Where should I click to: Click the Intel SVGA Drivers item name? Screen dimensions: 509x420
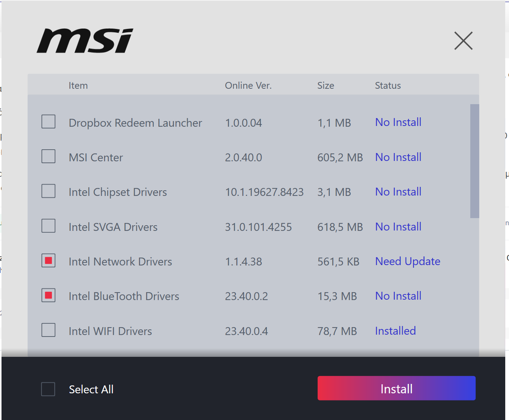point(113,227)
